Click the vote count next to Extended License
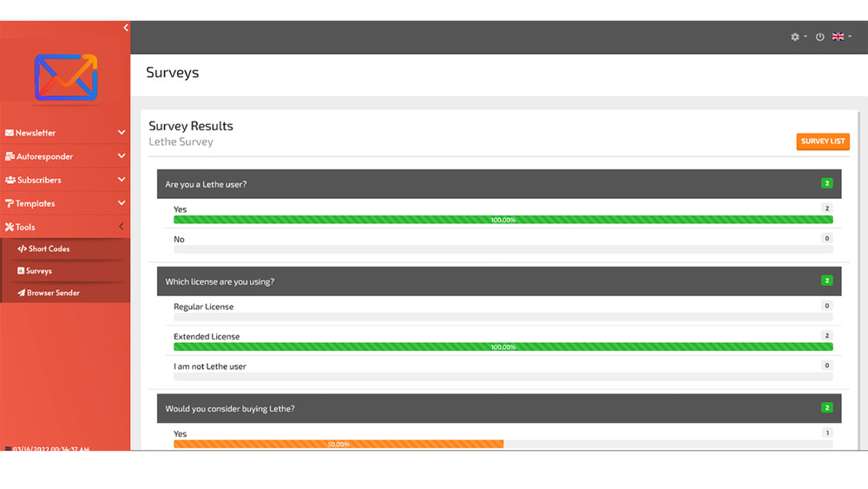 [827, 335]
